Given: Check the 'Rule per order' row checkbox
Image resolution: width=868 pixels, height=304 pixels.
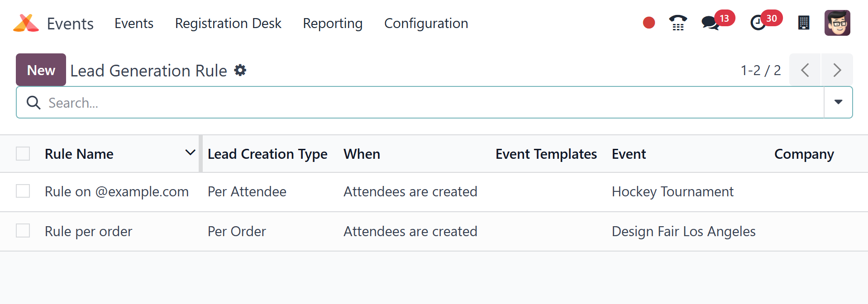Looking at the screenshot, I should (23, 231).
